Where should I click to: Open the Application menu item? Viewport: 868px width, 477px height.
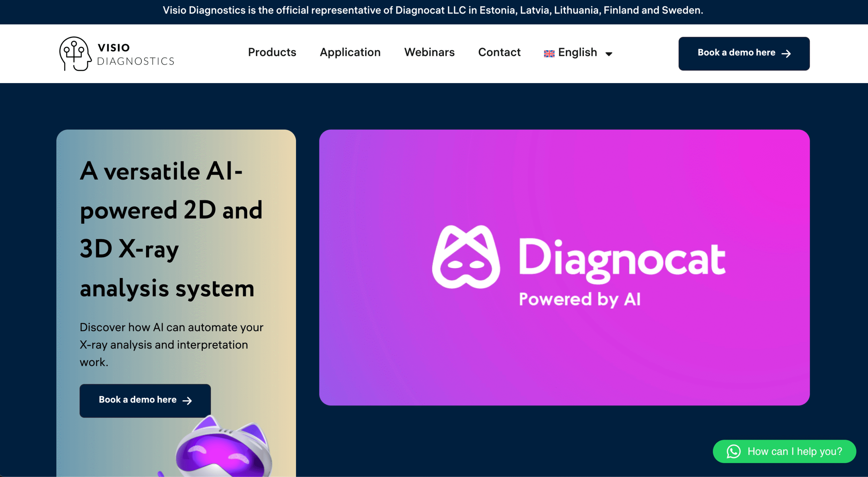point(350,52)
